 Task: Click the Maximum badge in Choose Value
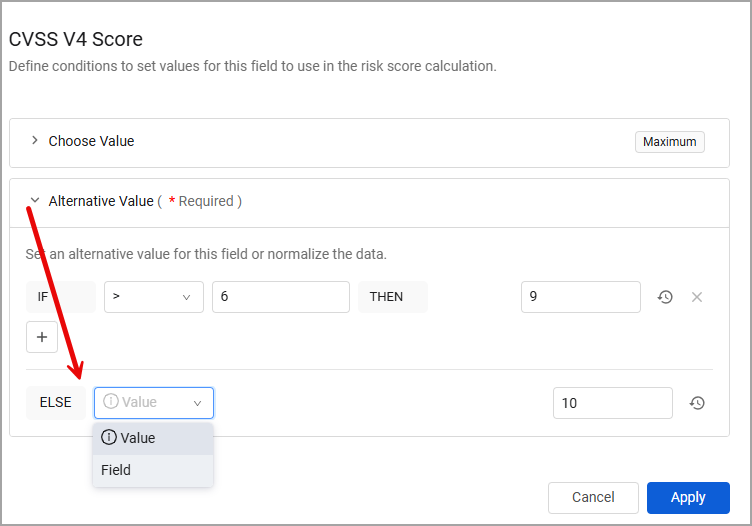pos(669,142)
